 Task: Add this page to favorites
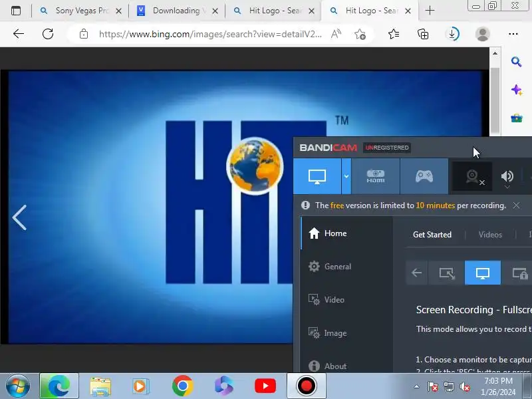pyautogui.click(x=360, y=34)
